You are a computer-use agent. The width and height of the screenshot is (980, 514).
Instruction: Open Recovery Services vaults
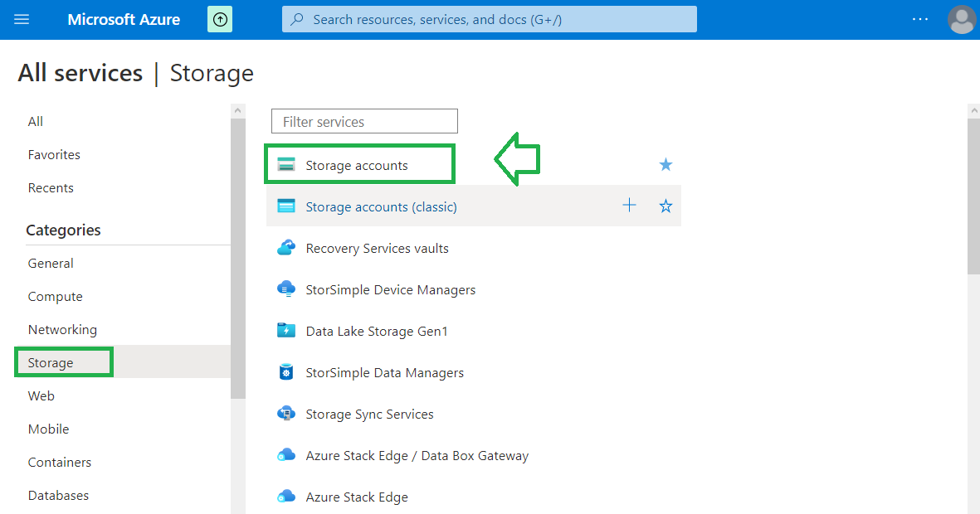(377, 249)
